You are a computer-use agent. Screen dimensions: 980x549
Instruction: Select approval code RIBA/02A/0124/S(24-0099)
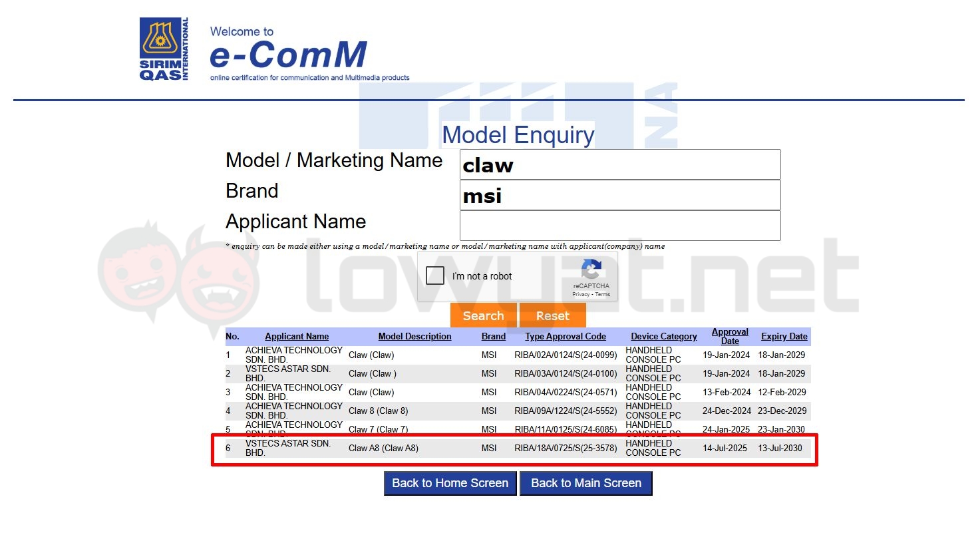(x=566, y=355)
